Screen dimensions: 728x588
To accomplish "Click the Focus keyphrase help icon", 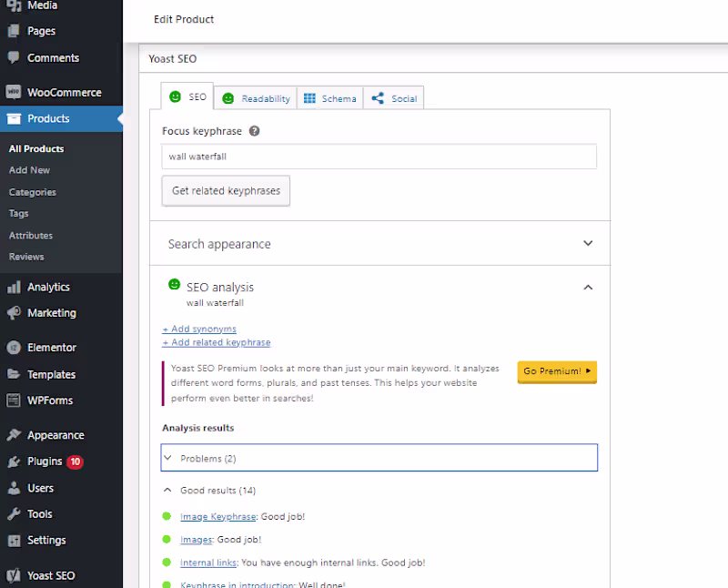I will (x=254, y=131).
